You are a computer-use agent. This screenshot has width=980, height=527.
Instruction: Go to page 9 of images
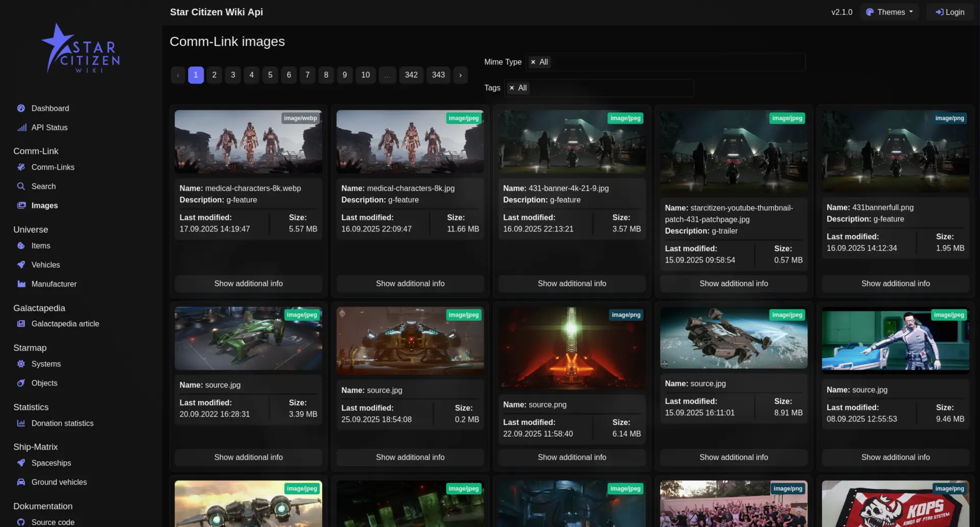coord(345,75)
